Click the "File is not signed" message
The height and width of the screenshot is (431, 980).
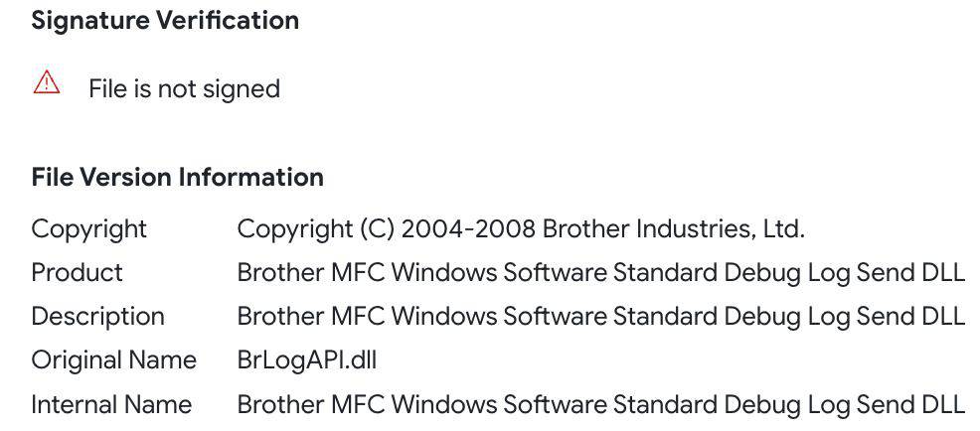pyautogui.click(x=184, y=89)
